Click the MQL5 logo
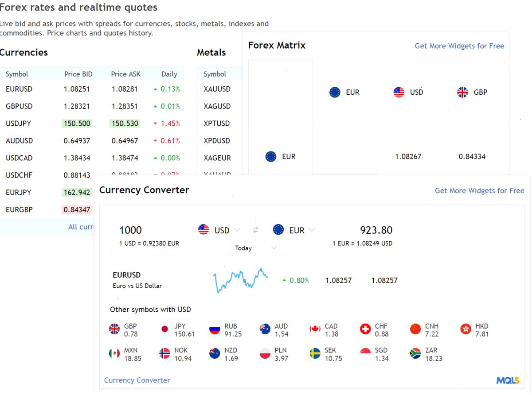532x395 pixels. point(508,380)
